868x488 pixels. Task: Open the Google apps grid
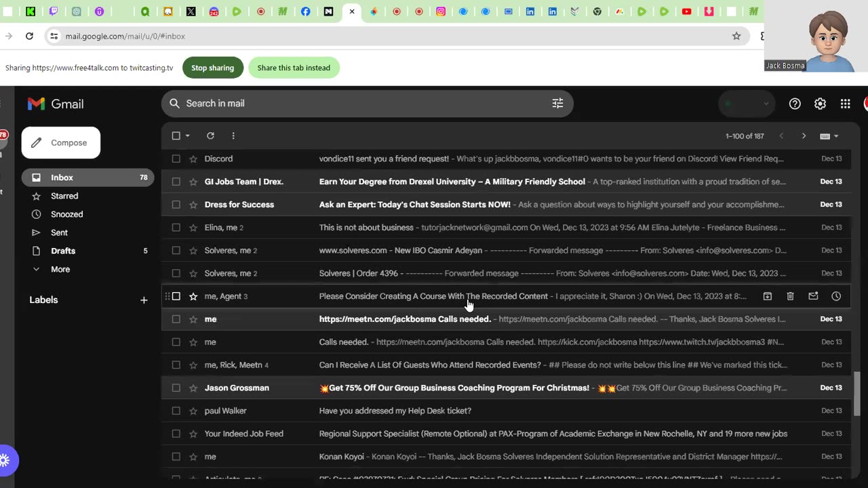(845, 104)
